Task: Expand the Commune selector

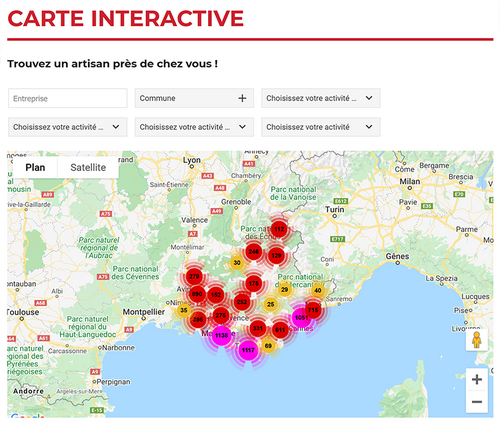Action: click(x=194, y=98)
